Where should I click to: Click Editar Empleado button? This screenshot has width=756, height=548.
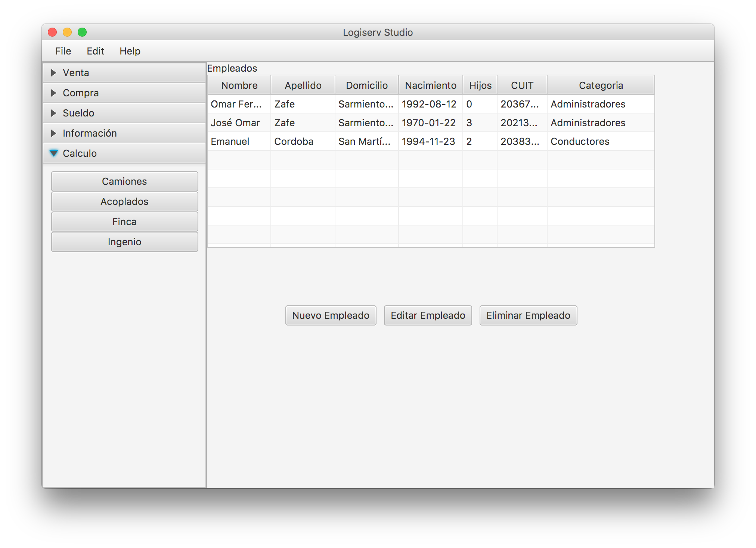click(428, 315)
